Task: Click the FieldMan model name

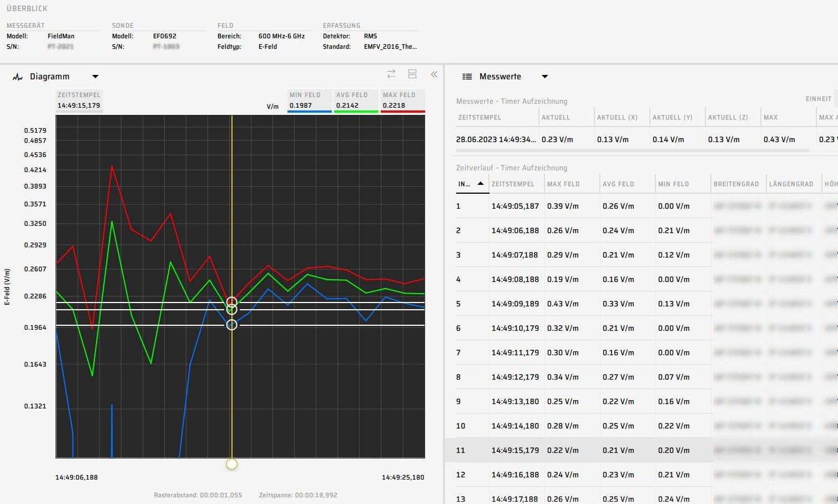Action: pos(61,36)
